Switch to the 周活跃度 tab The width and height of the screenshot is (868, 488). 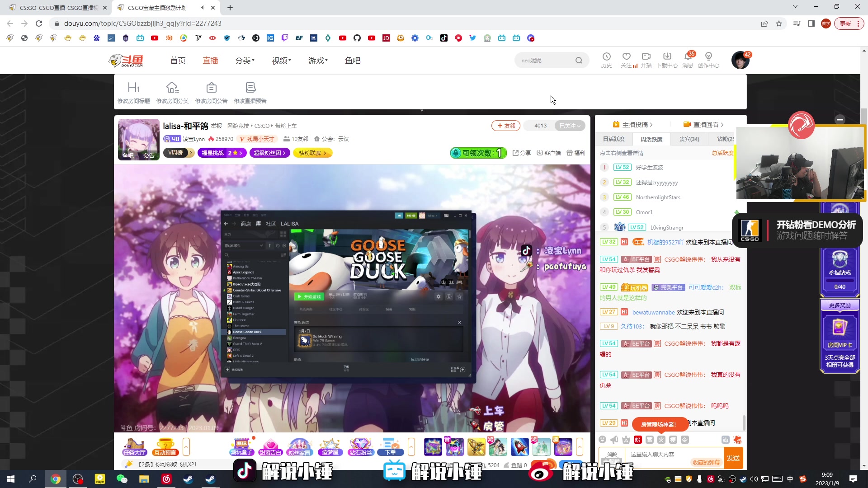coord(651,139)
